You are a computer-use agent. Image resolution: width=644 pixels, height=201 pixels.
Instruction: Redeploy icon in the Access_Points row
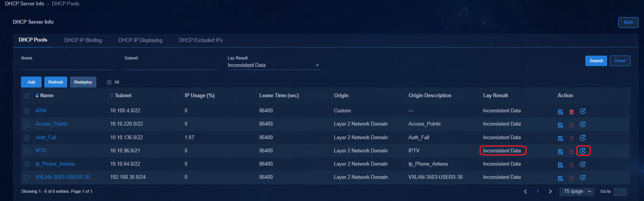click(583, 125)
